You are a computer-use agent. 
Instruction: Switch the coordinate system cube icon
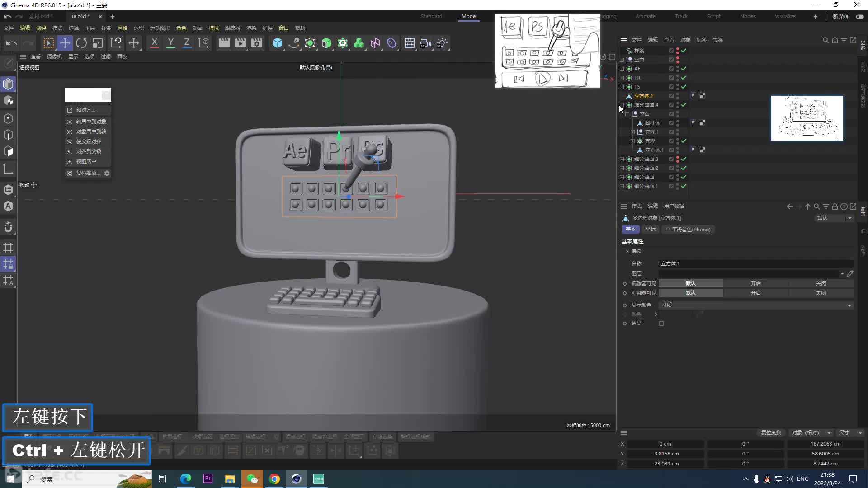pos(203,43)
